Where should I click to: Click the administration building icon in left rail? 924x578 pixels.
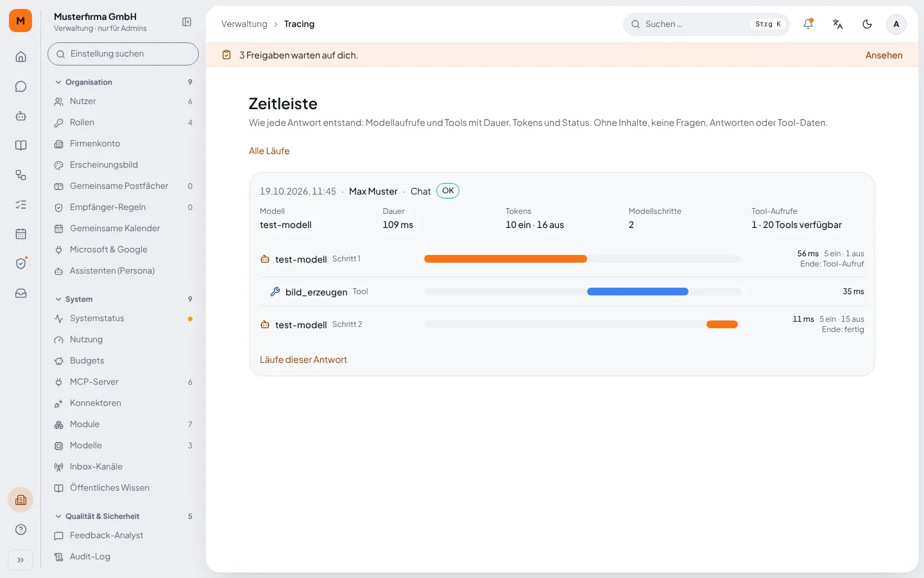pyautogui.click(x=21, y=500)
